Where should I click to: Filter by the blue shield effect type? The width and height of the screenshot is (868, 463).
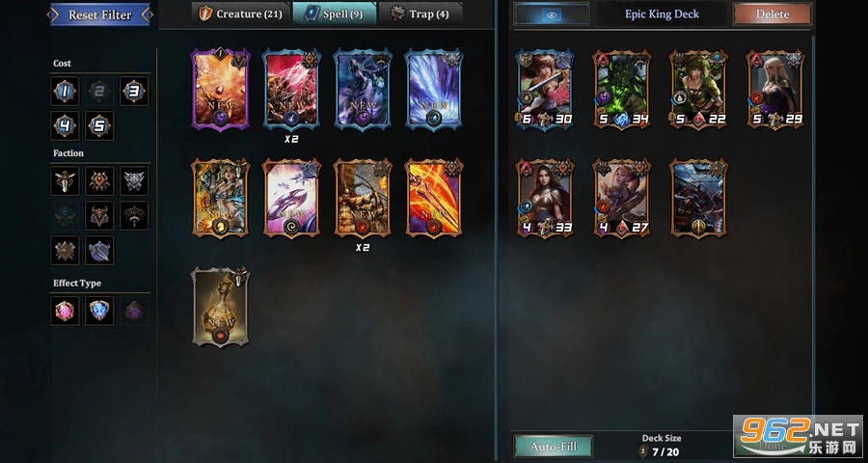[99, 311]
